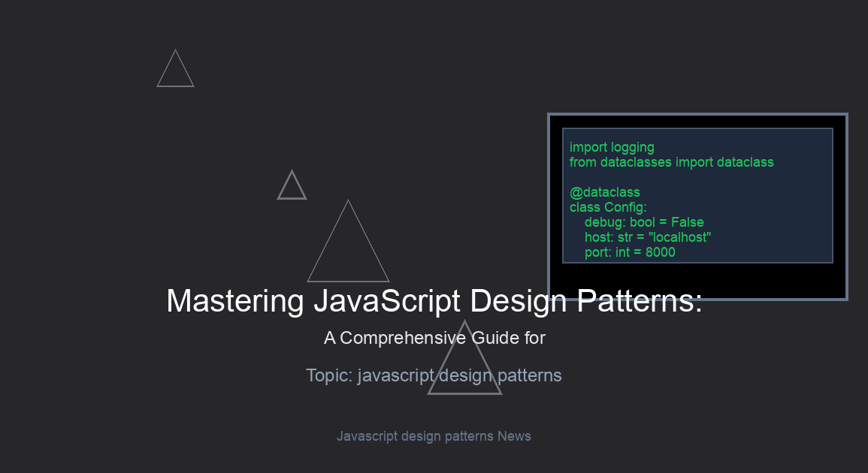Click the 'debug: bool = False' line
Screen dimensions: 868x473
click(x=644, y=222)
